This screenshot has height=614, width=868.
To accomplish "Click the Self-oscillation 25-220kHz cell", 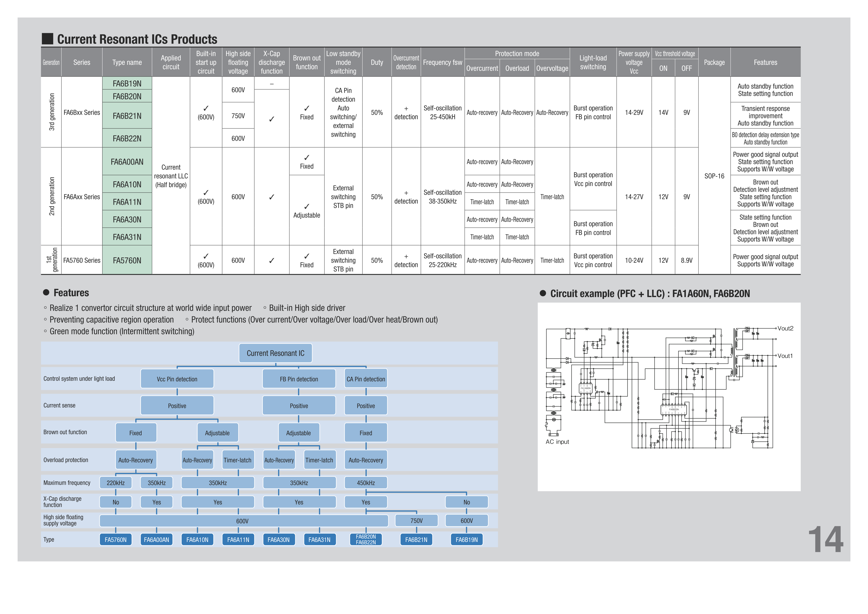I will point(443,260).
